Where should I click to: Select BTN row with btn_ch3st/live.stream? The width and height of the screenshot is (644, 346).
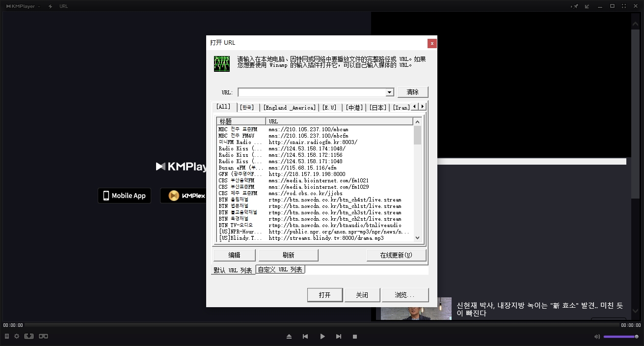[315, 212]
